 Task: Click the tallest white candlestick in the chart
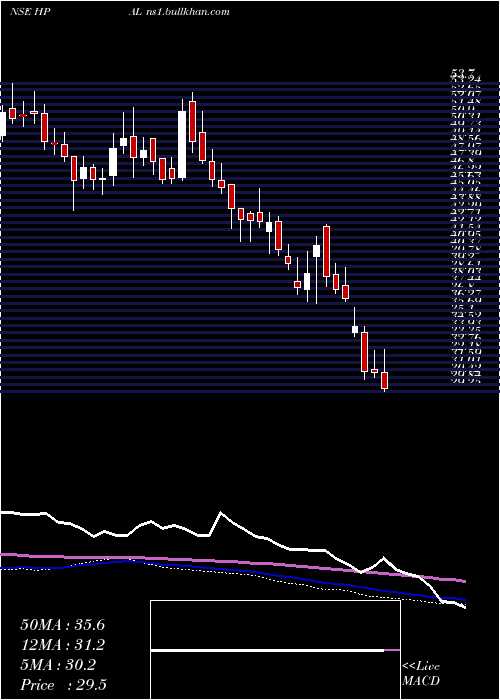tap(182, 145)
